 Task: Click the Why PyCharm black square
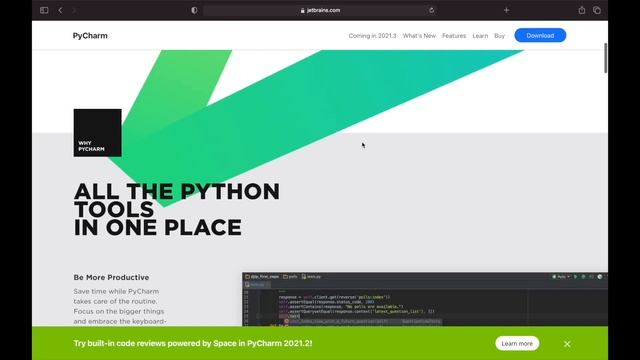(98, 133)
